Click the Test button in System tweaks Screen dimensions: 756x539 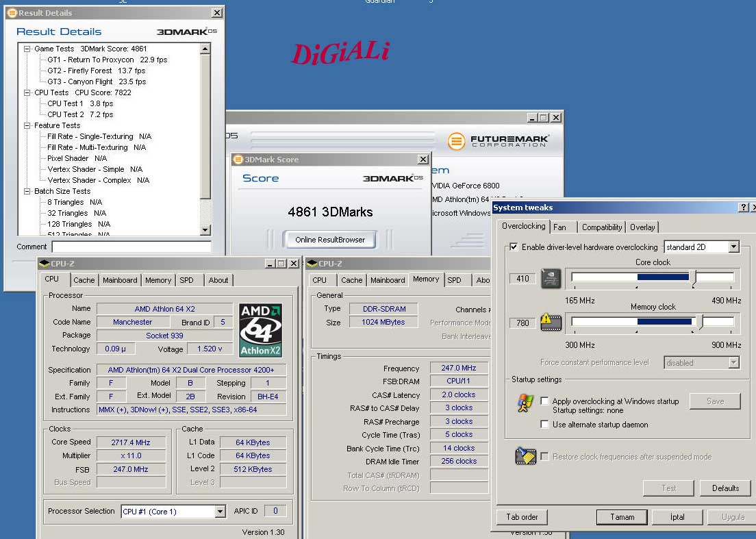(669, 488)
